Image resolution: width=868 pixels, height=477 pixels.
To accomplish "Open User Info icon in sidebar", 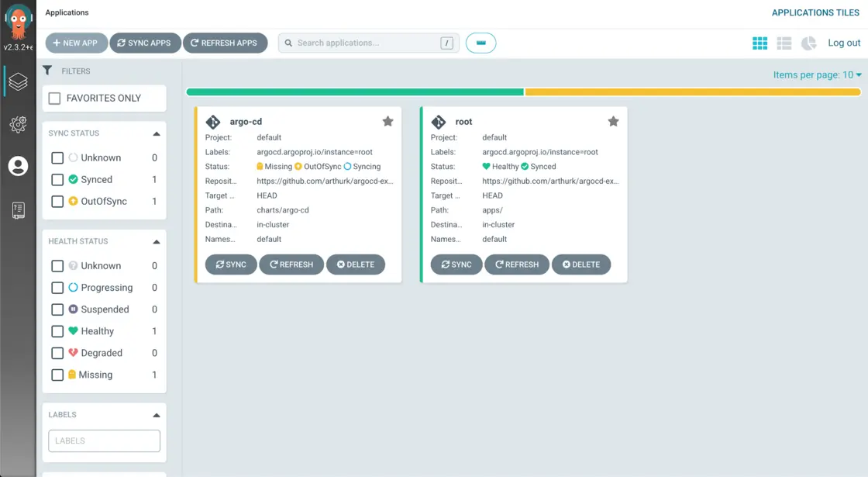I will [18, 166].
